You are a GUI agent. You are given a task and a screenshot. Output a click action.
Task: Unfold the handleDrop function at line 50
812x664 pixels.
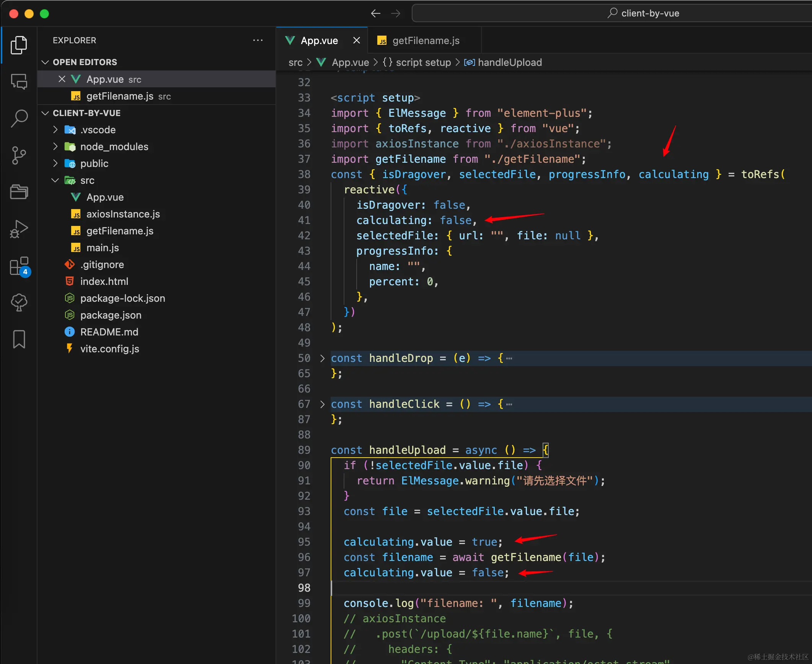pos(322,358)
